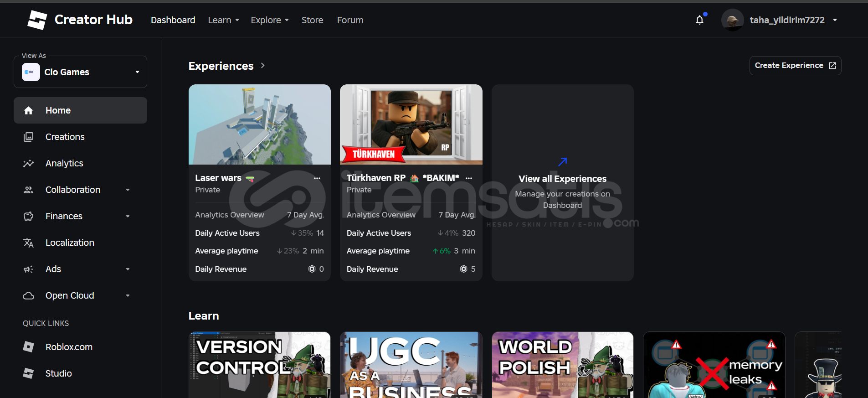Open the Türkhaven RP *BAKIM* title

coord(403,178)
